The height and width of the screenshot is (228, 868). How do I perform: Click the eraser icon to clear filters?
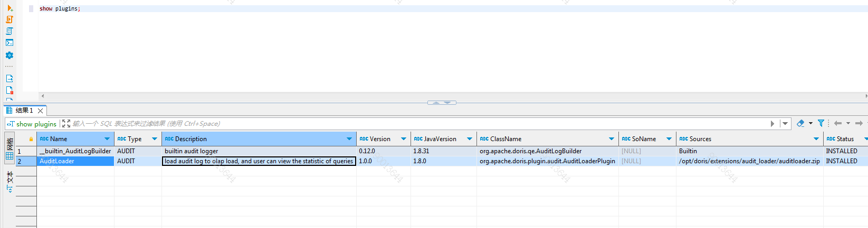[x=800, y=123]
